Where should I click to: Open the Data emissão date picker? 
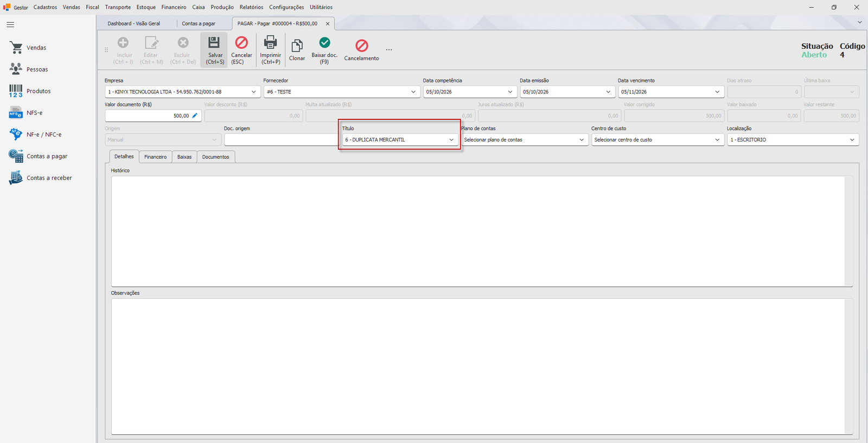point(608,92)
